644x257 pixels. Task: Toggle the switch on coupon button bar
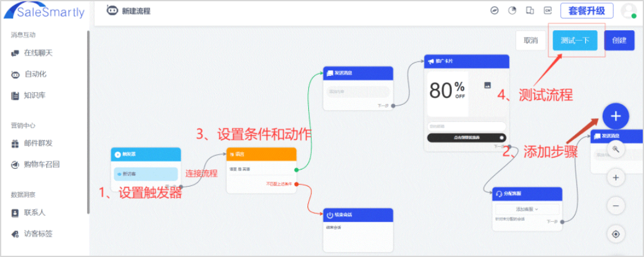click(501, 137)
